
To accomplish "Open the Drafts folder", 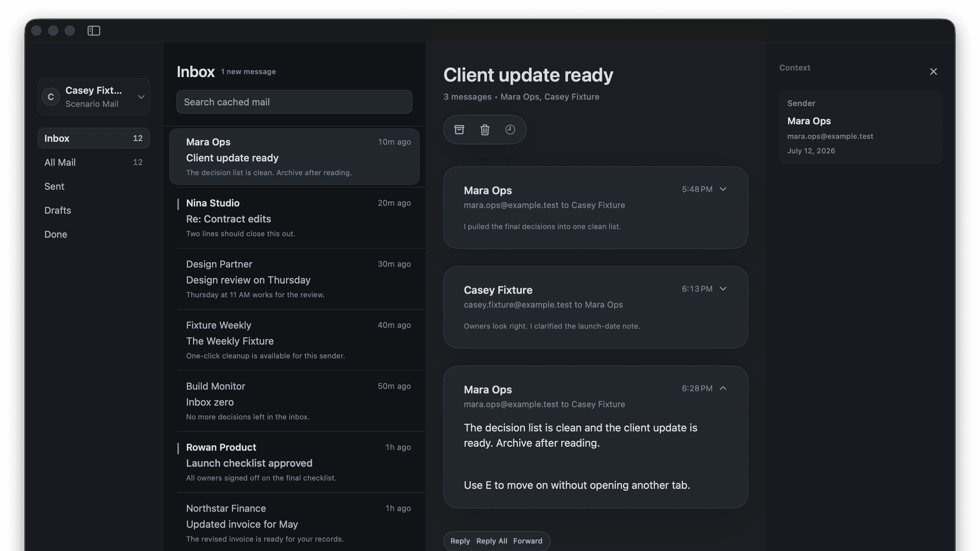I will pos(93,210).
